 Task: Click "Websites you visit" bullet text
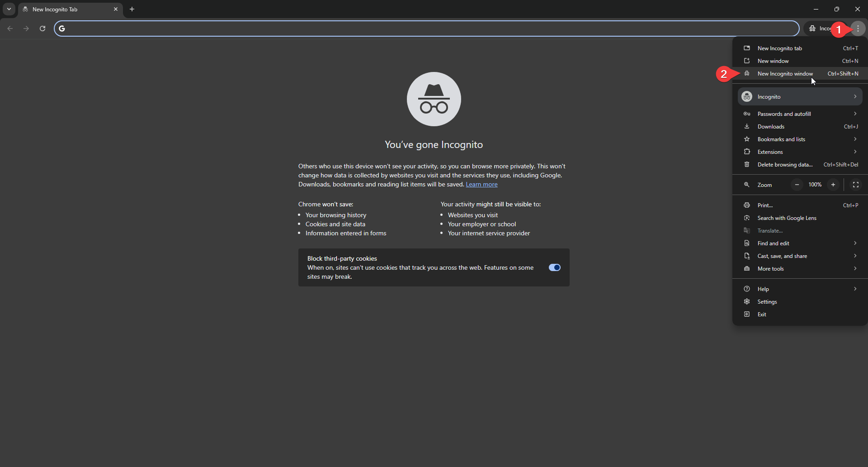(473, 215)
